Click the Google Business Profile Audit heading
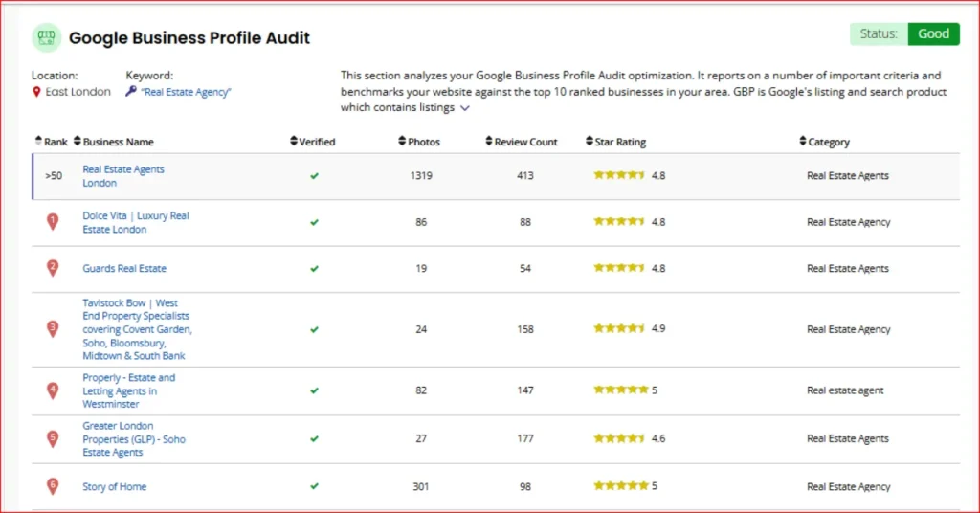 189,38
